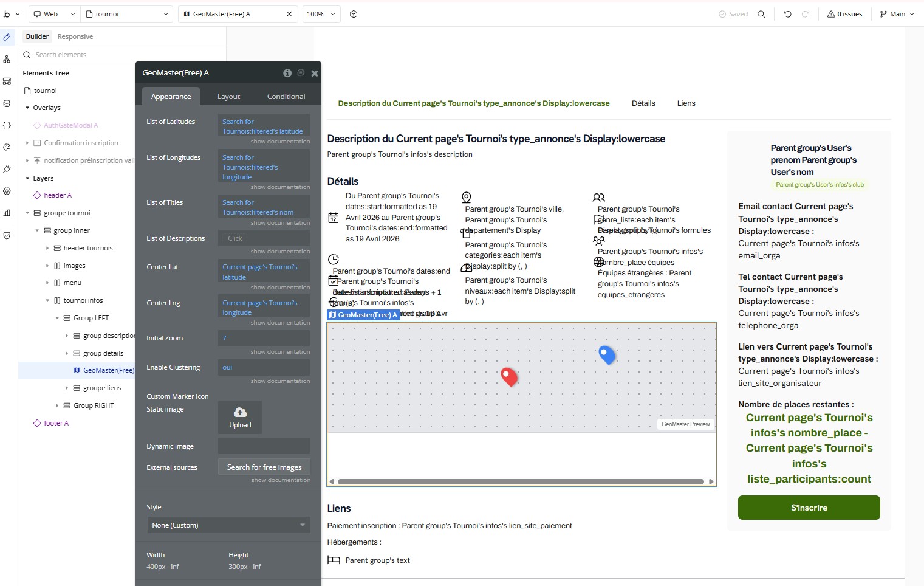Click the List of Descriptions Click field
This screenshot has height=586, width=924.
tap(264, 238)
